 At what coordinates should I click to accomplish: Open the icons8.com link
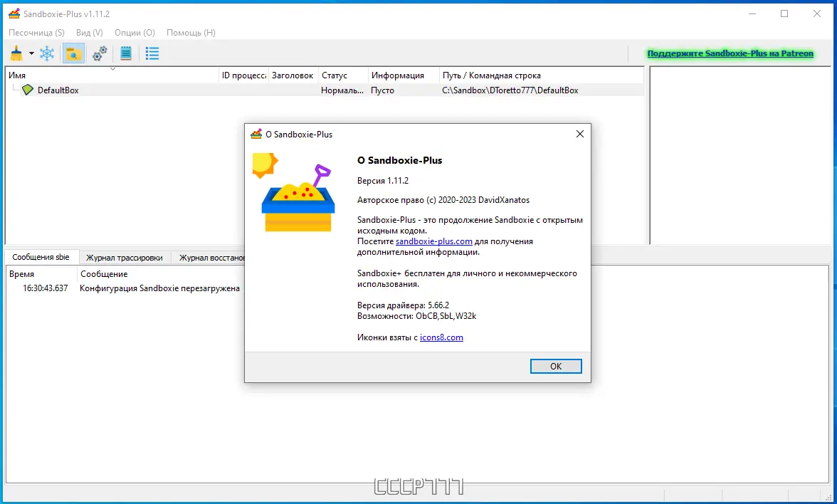click(x=441, y=337)
